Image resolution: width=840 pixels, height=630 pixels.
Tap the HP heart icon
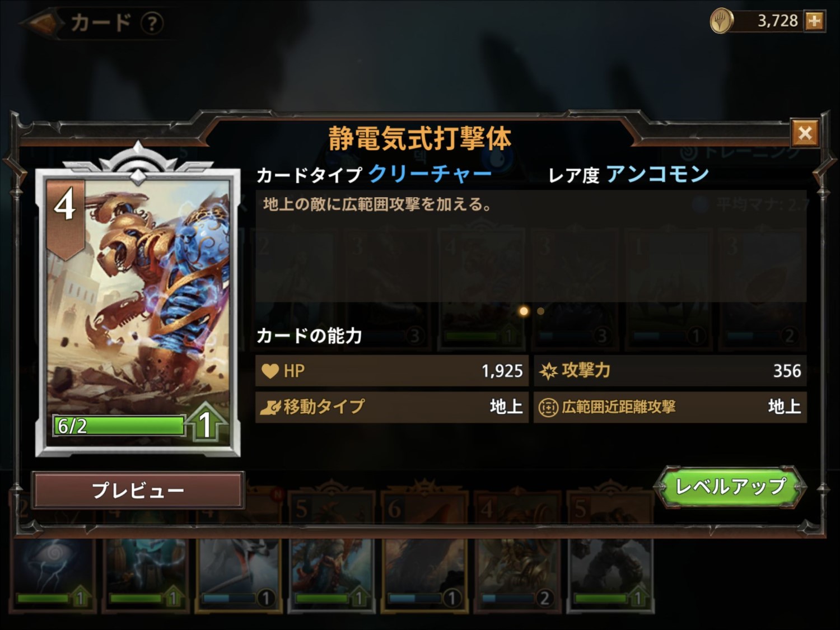pos(270,371)
